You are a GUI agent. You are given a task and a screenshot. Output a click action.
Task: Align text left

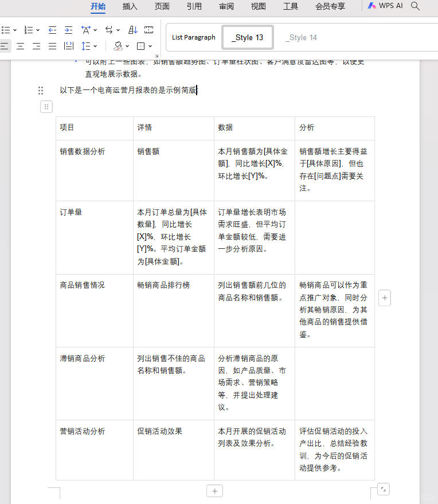[5, 46]
